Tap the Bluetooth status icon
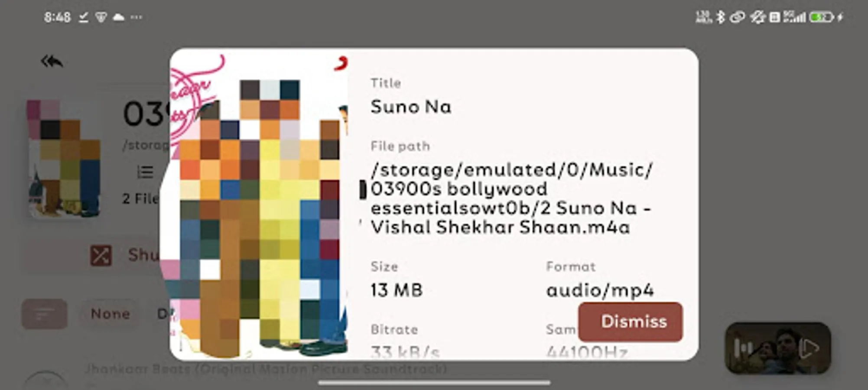This screenshot has width=868, height=390. (x=720, y=17)
